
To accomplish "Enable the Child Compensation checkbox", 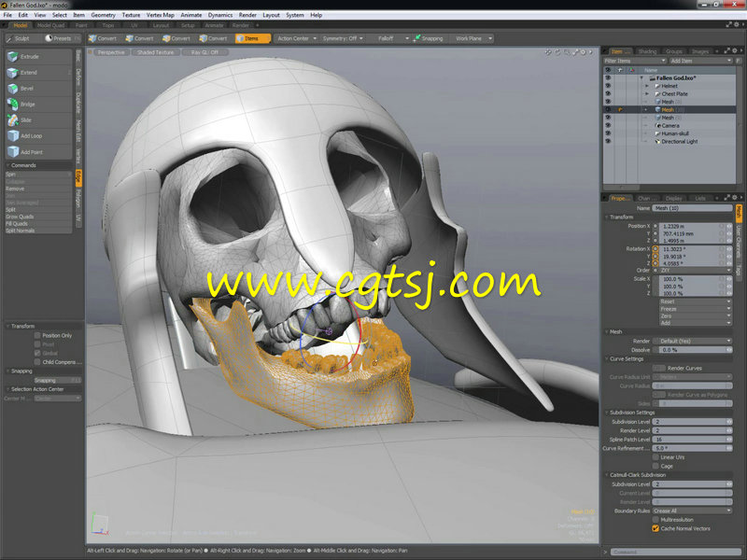I will [x=37, y=362].
